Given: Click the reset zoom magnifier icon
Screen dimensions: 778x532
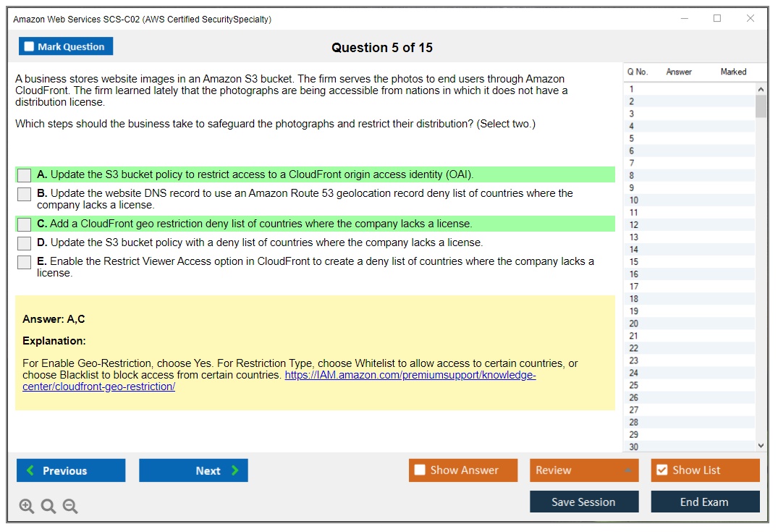Looking at the screenshot, I should tap(48, 507).
